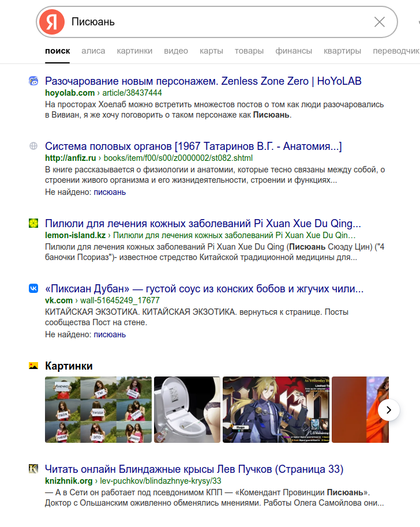The width and height of the screenshot is (420, 527).
Task: Clear the search query with X icon
Action: [380, 22]
